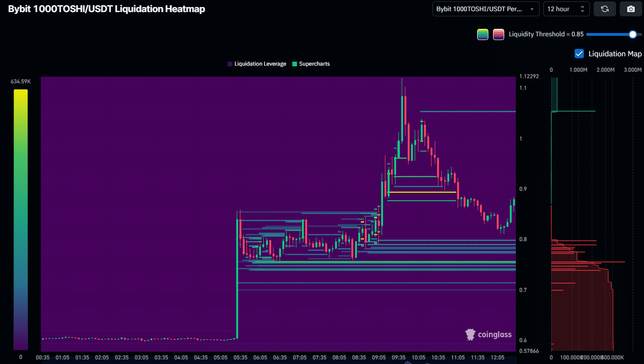Click the yellow liquidation line near 0.9
The image size is (644, 364).
click(422, 192)
